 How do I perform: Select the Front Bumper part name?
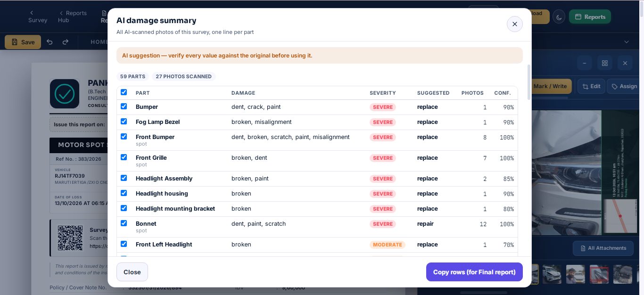coord(155,137)
